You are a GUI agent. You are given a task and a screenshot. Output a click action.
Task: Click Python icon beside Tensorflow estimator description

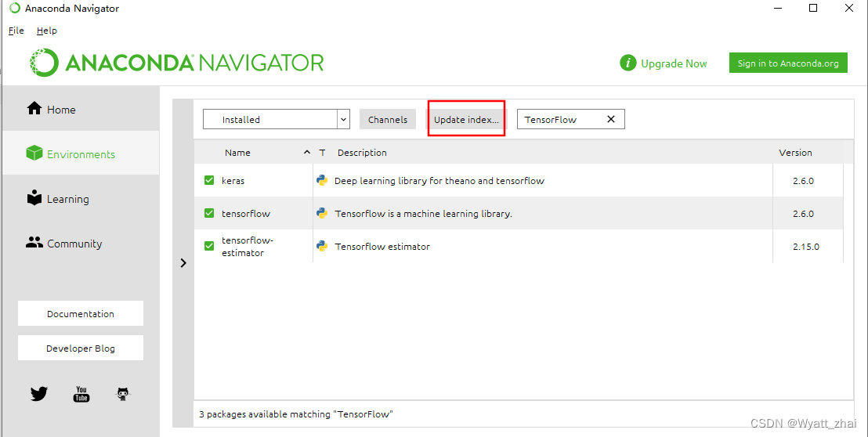pyautogui.click(x=322, y=246)
